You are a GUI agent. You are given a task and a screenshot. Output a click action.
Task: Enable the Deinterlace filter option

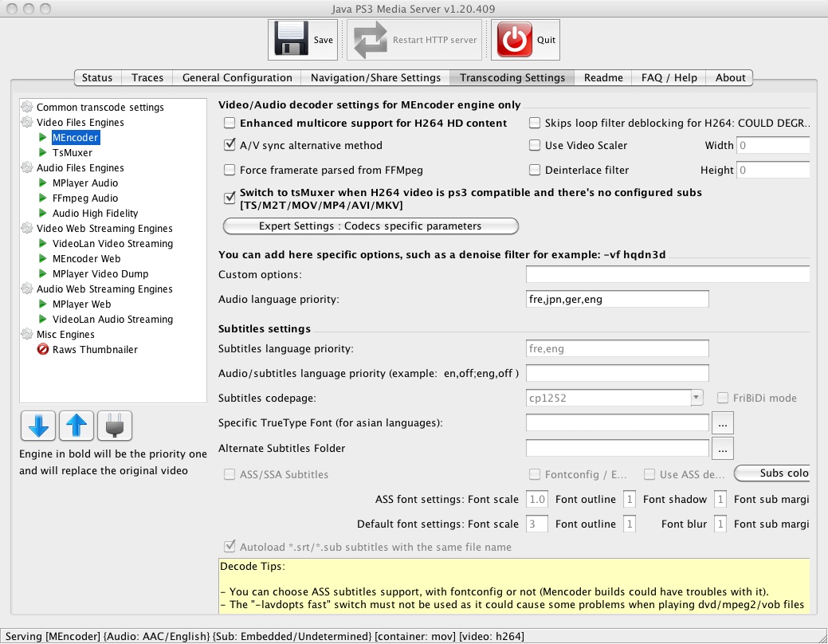coord(534,170)
